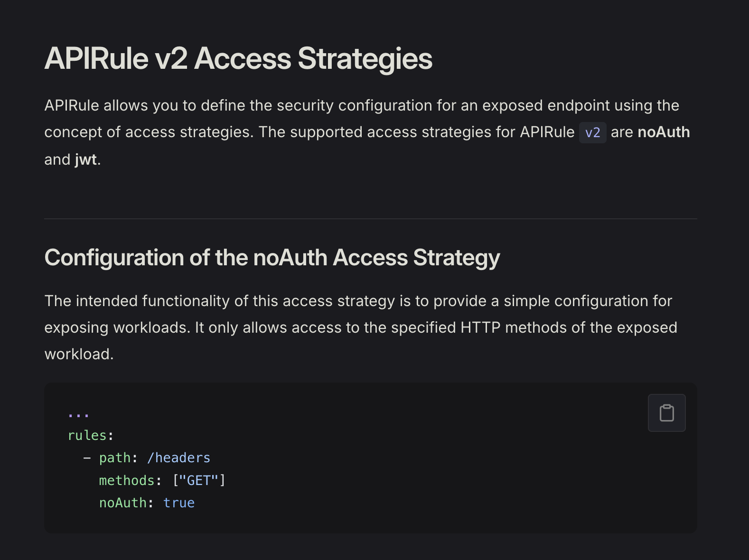Copy the code block to clipboard
The width and height of the screenshot is (749, 560).
[x=666, y=412]
